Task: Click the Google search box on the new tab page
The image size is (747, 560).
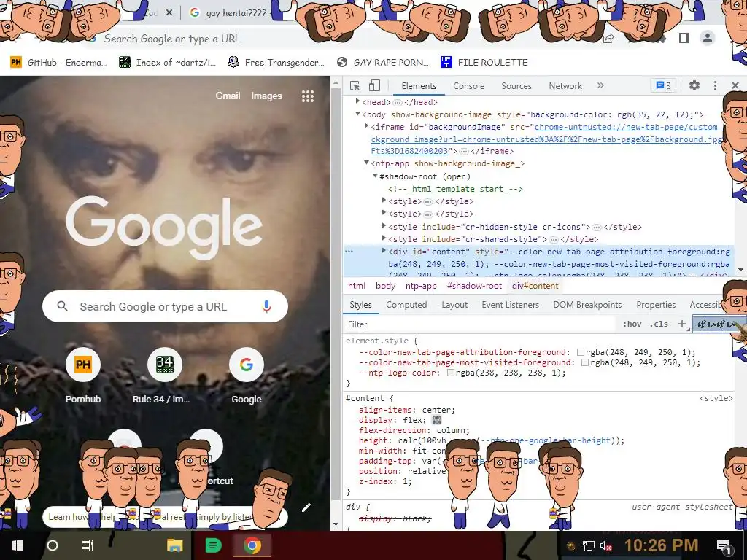Action: point(165,306)
